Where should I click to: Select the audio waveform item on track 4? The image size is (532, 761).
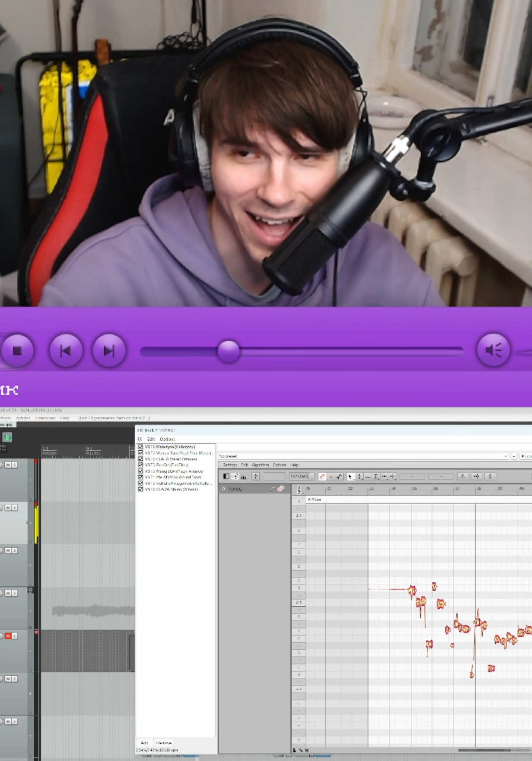(93, 610)
